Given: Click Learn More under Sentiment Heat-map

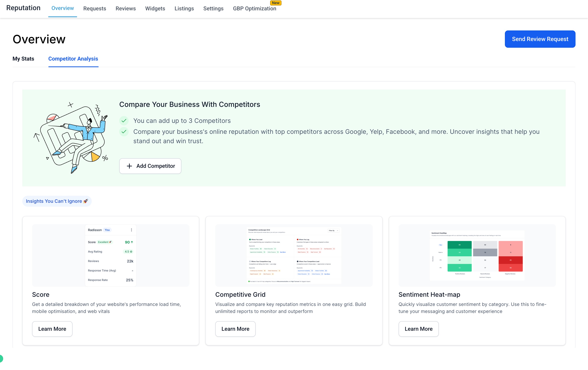Looking at the screenshot, I should pos(418,329).
